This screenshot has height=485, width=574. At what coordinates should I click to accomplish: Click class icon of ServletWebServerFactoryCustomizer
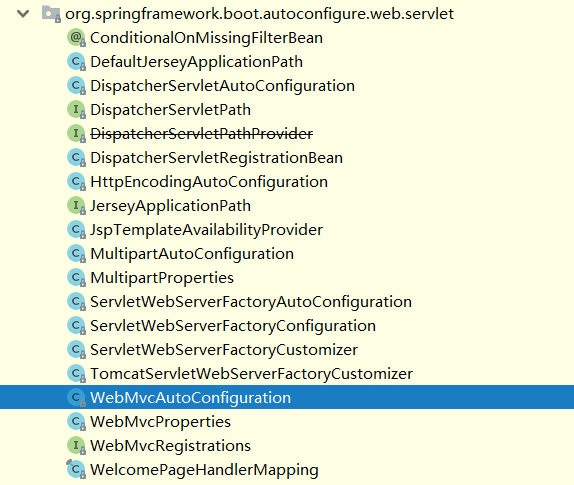click(77, 349)
